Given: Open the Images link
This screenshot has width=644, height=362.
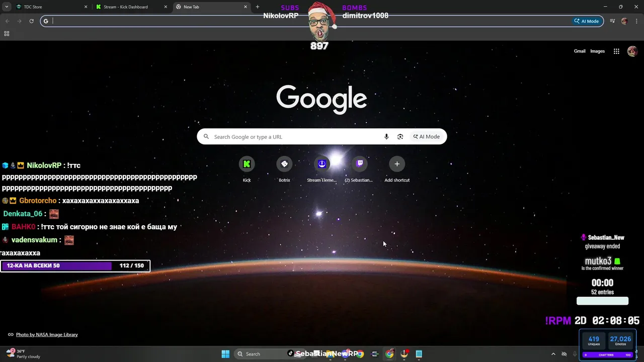Looking at the screenshot, I should [597, 51].
